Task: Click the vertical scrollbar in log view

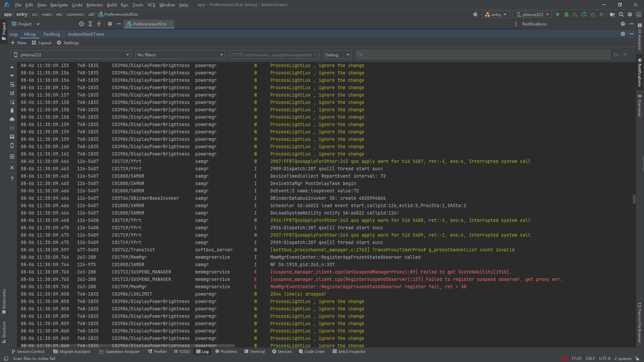Action: (x=634, y=199)
